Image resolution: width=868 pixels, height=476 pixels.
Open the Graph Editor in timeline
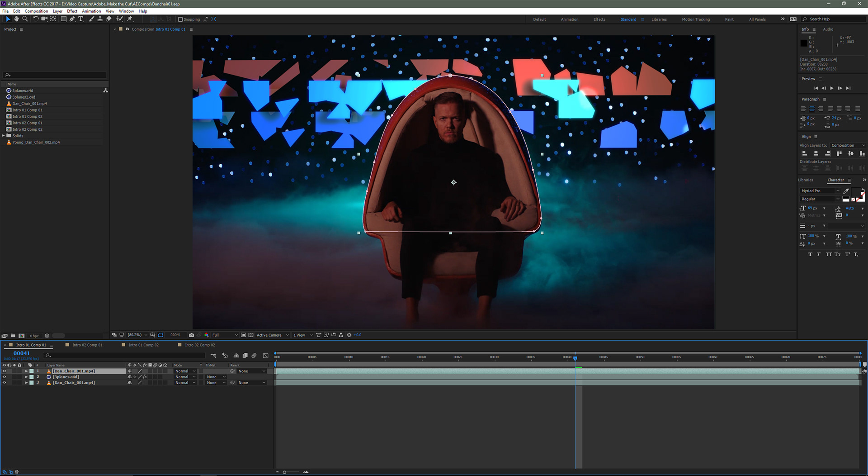[x=265, y=356]
